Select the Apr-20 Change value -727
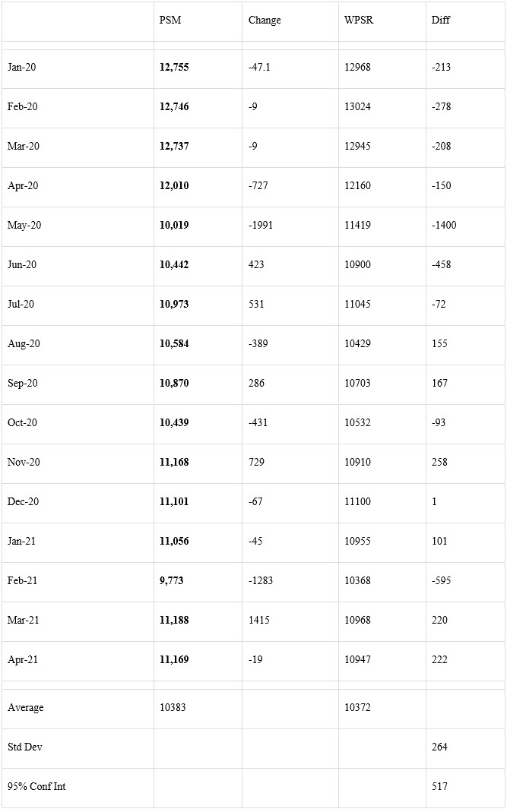This screenshot has height=812, width=507. point(258,185)
